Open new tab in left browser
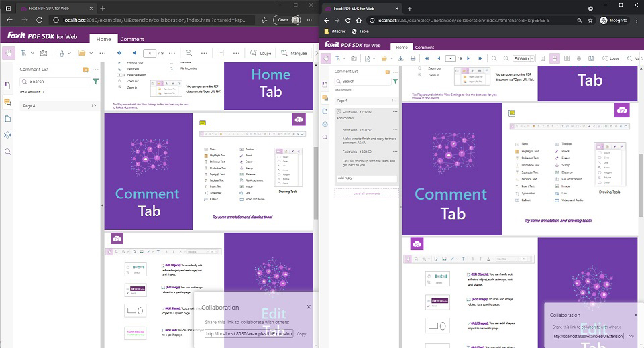 (103, 8)
